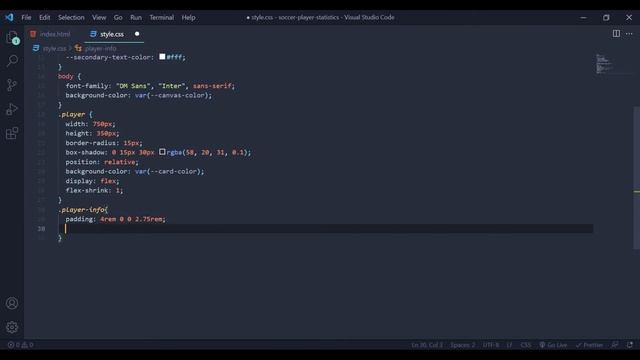The height and width of the screenshot is (360, 640).
Task: Open the rgba box-shadow color swatch
Action: 162,152
